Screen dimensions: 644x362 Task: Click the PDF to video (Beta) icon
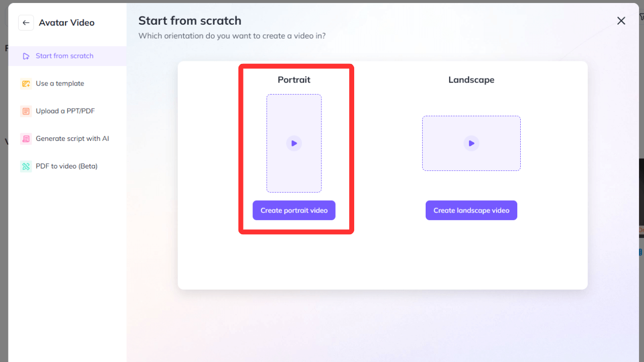pos(26,166)
